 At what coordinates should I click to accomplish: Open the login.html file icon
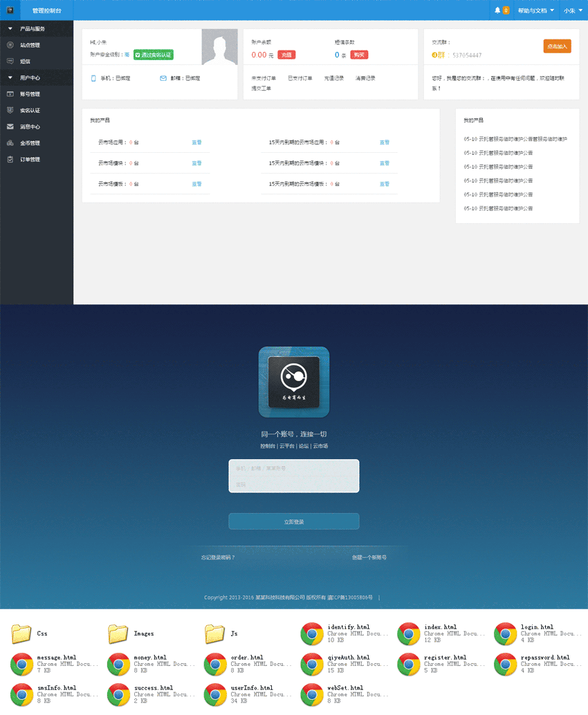(506, 633)
